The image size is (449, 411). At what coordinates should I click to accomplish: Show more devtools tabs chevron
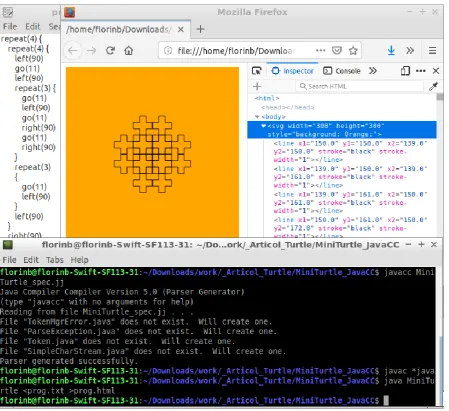click(373, 71)
